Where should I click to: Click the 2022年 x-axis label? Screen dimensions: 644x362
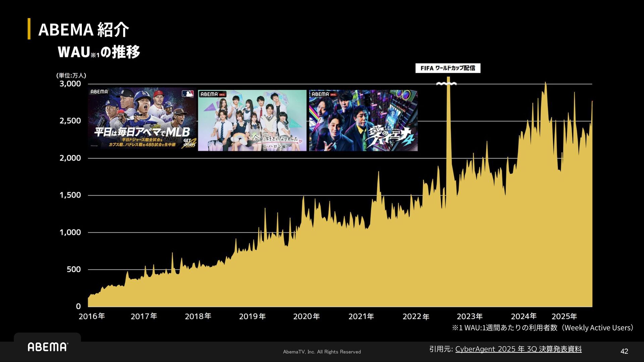(416, 316)
